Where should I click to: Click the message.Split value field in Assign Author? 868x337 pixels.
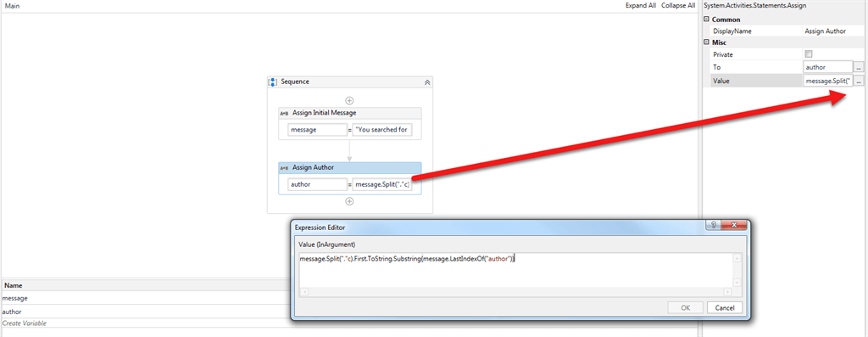[x=383, y=184]
